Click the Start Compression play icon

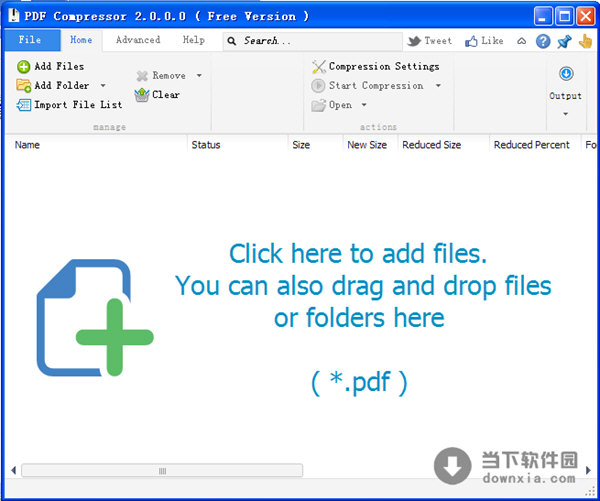(318, 85)
